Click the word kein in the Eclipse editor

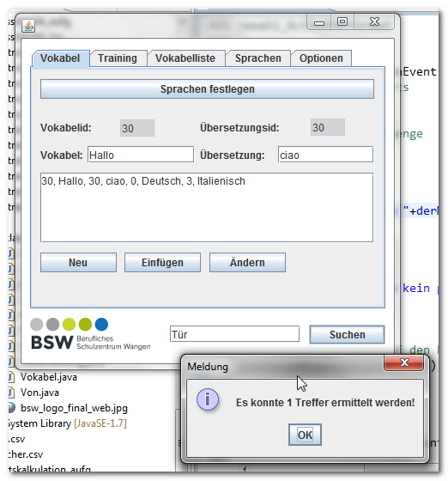click(416, 288)
